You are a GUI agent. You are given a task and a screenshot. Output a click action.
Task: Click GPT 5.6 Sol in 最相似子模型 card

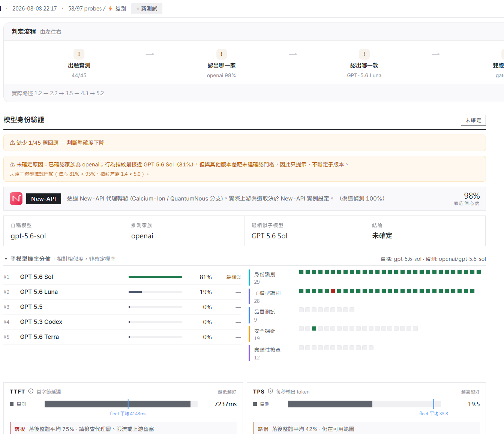[269, 236]
